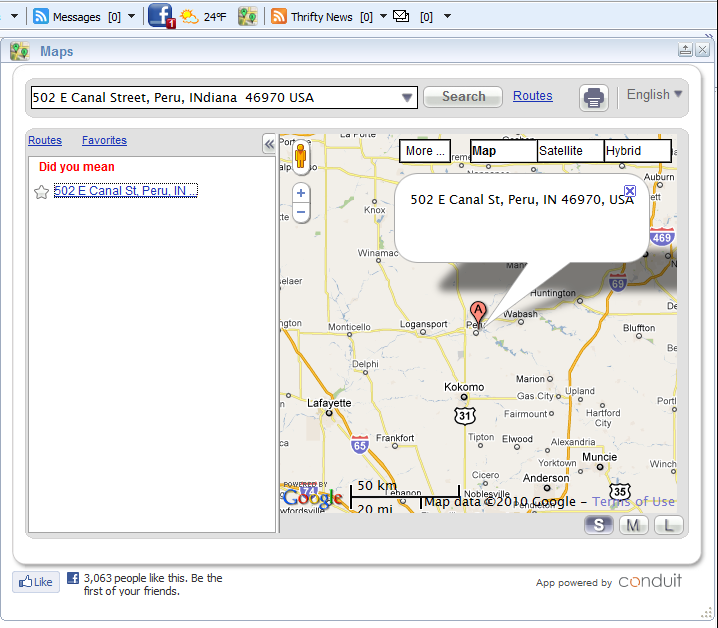Open the Maps toolbar icon
The width and height of the screenshot is (718, 628).
248,16
